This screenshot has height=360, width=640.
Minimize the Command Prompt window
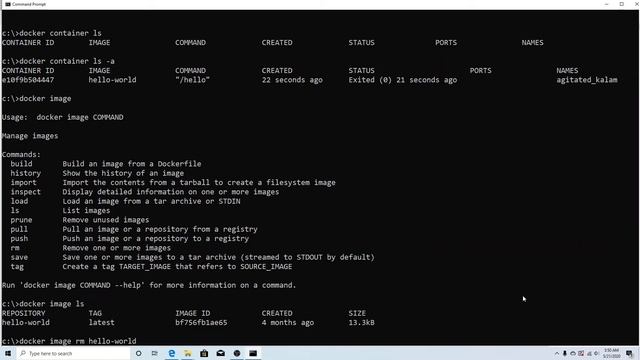pyautogui.click(x=607, y=4)
